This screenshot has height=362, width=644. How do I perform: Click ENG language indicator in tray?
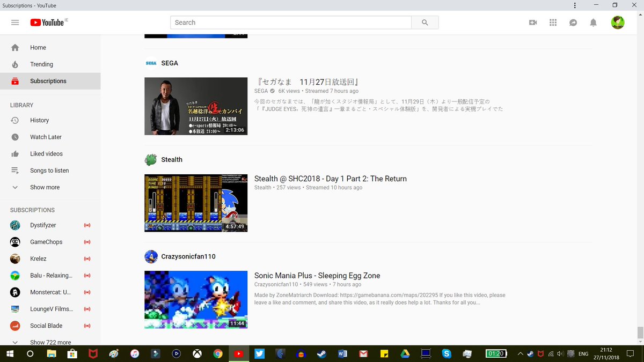[x=583, y=354]
